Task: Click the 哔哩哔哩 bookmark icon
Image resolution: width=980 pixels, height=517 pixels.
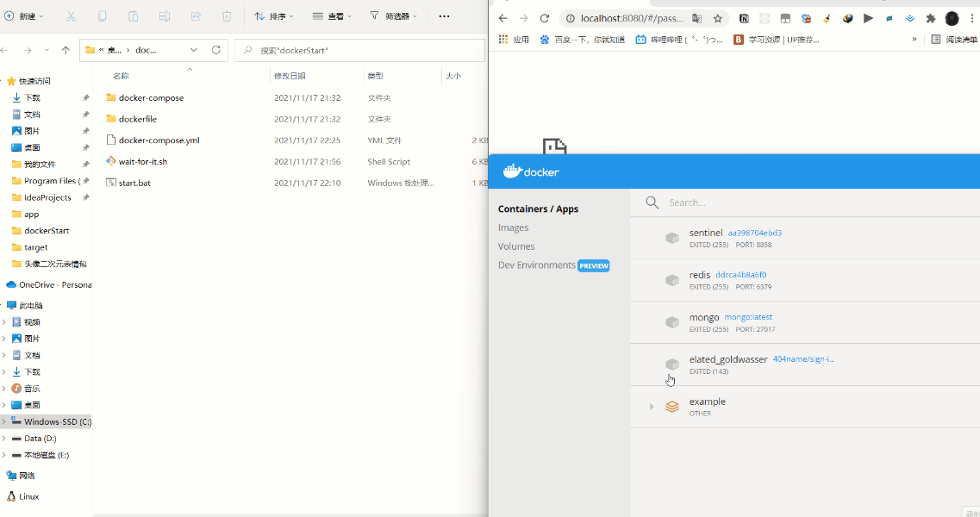Action: pyautogui.click(x=639, y=39)
